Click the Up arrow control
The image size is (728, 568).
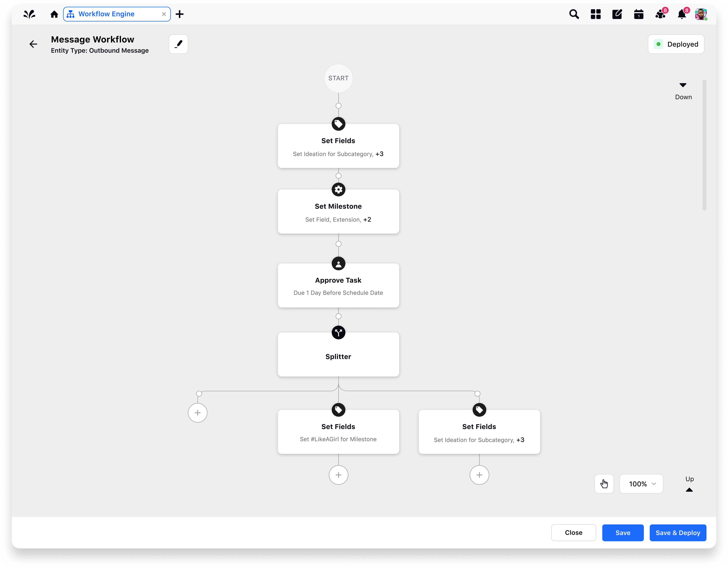[689, 490]
